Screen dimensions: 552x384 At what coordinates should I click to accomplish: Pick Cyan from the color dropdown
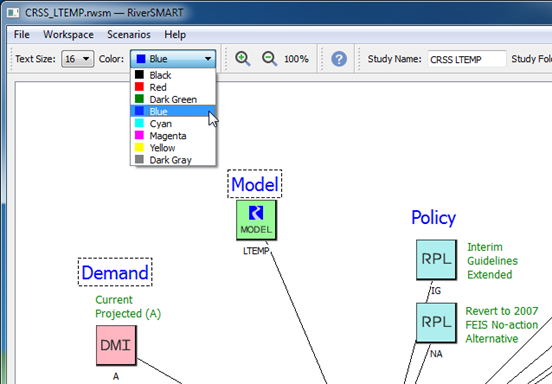click(x=173, y=124)
